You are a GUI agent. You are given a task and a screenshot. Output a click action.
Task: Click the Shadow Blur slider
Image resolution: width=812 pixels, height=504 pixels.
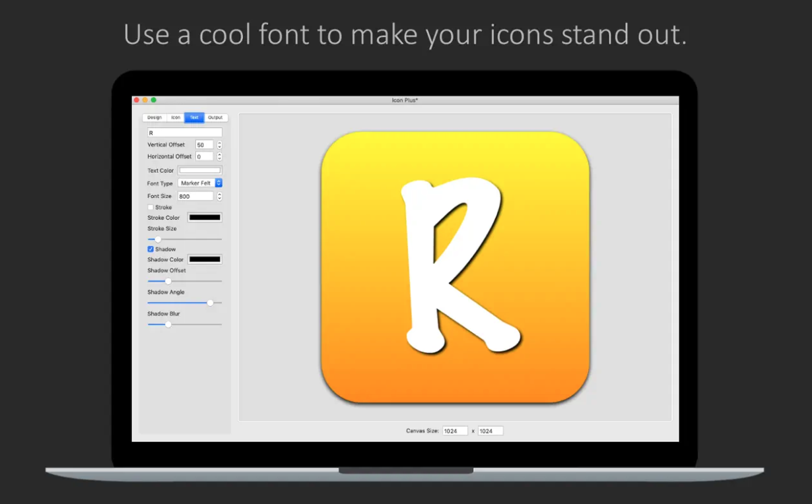tap(184, 324)
